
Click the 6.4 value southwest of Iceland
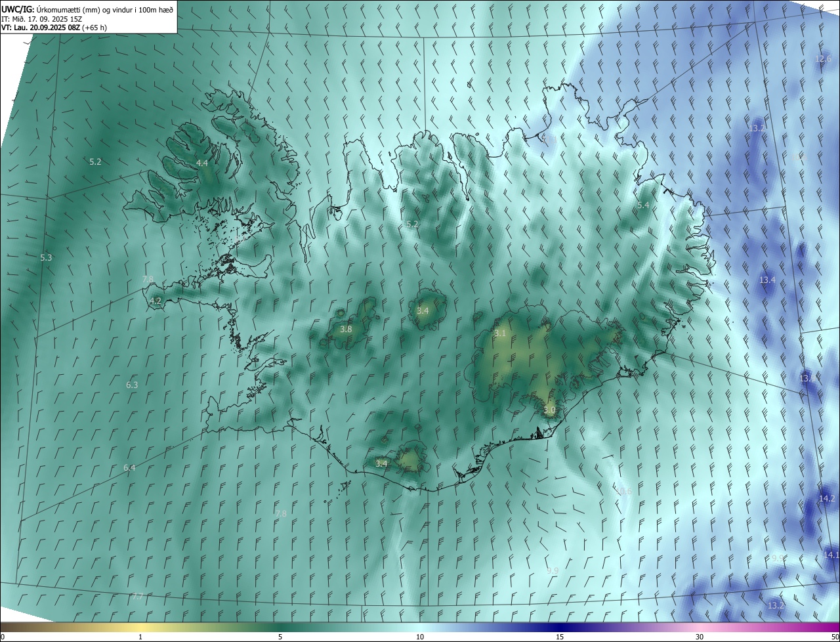coord(129,468)
